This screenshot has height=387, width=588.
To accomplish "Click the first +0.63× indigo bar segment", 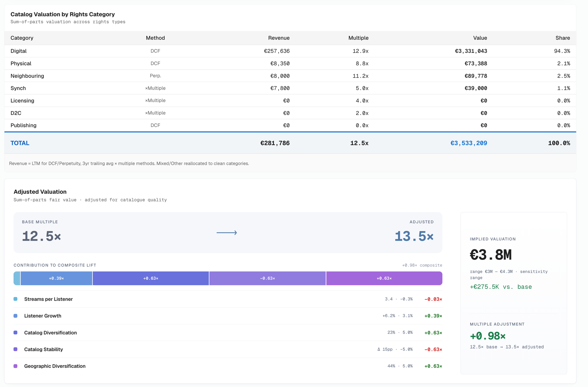I will 151,278.
